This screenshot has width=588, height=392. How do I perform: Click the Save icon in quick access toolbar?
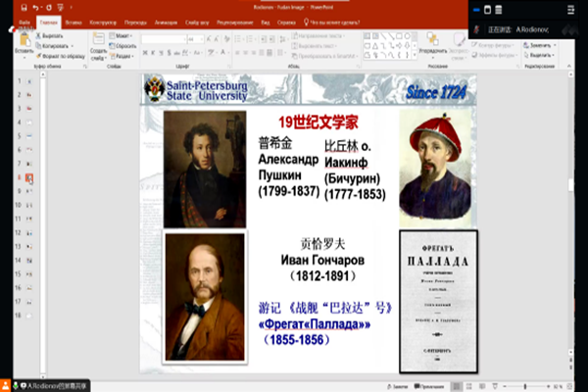24,8
